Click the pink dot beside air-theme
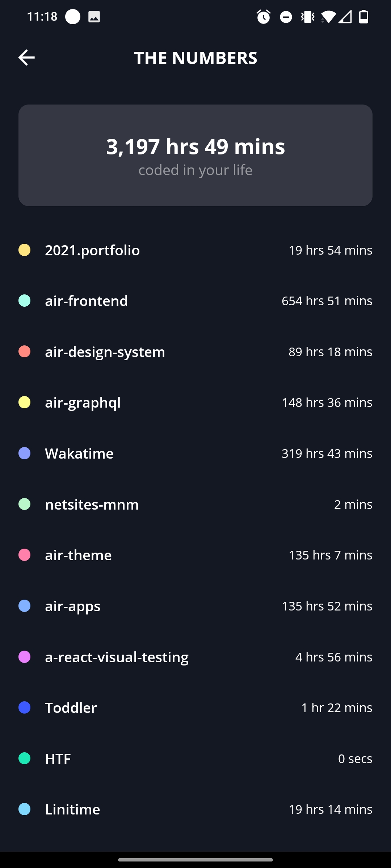 [24, 555]
